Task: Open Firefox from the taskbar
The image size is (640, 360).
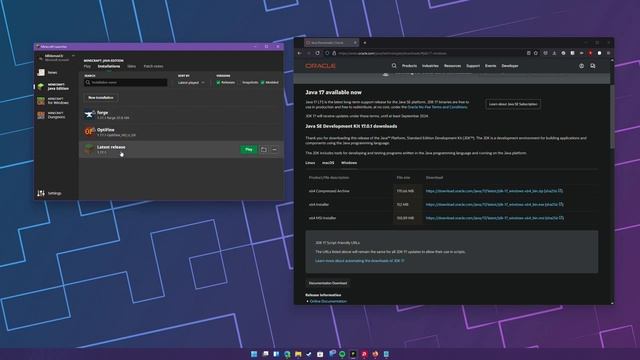Action: pyautogui.click(x=375, y=354)
